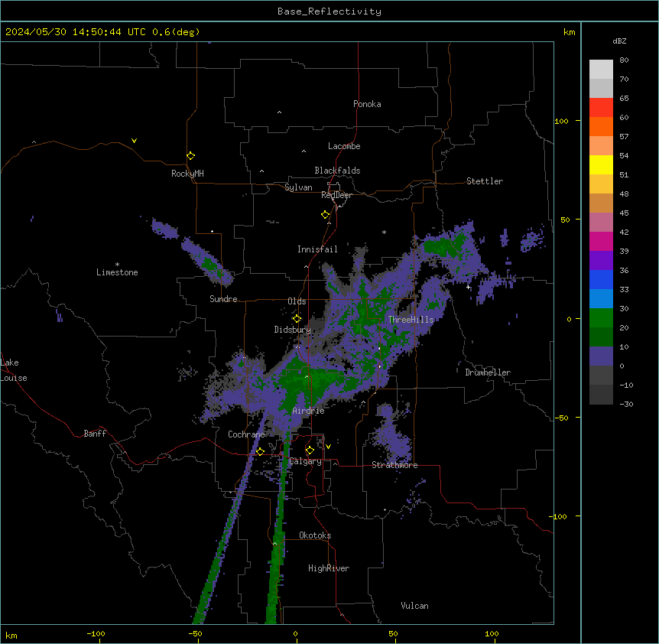This screenshot has height=644, width=659.
Task: Click the yellow diamond marker above RockyMH
Action: 191,156
